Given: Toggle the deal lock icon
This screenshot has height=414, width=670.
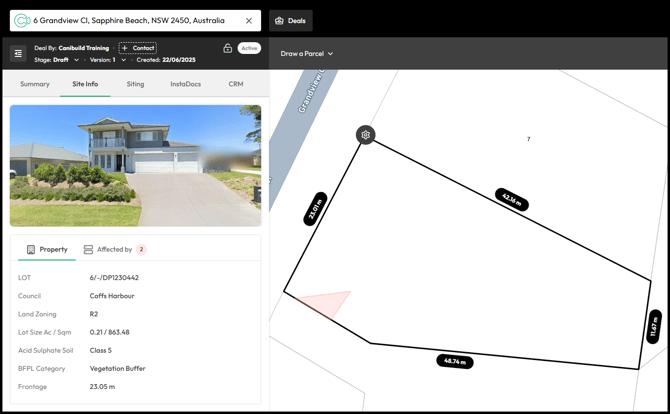Looking at the screenshot, I should (x=227, y=48).
